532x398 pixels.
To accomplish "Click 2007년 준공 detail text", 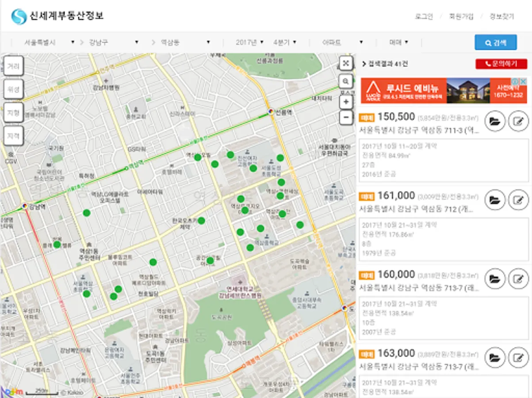I will (x=379, y=332).
